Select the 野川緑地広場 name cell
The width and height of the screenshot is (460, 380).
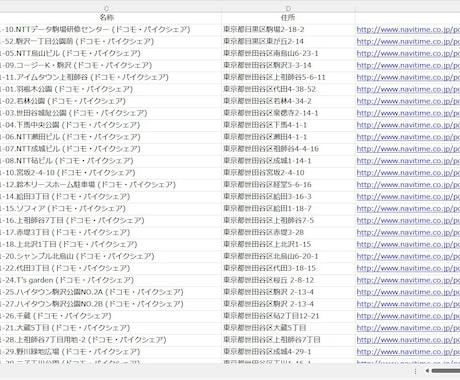[111, 352]
